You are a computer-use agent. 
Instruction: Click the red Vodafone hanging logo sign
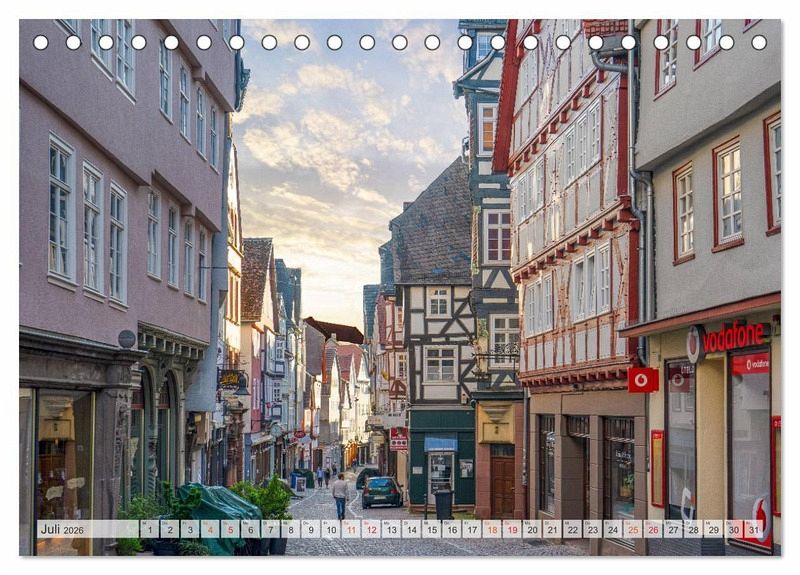pyautogui.click(x=642, y=379)
